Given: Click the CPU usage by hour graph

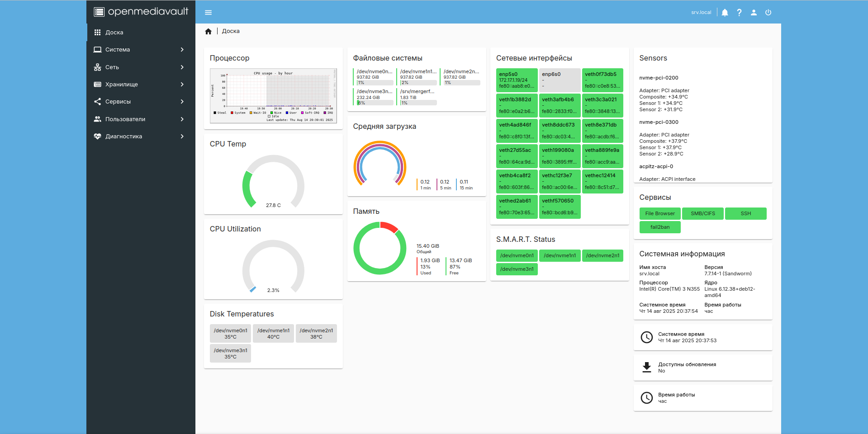Looking at the screenshot, I should tap(273, 95).
